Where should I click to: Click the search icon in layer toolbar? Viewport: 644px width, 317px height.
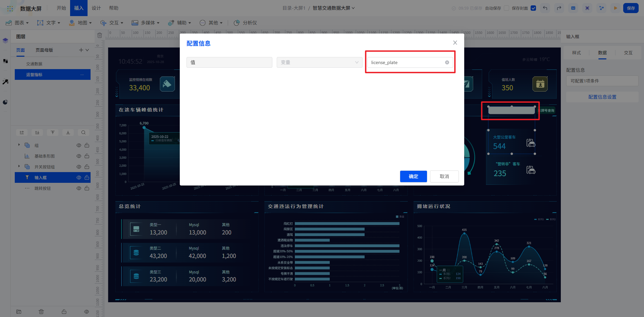tap(84, 133)
